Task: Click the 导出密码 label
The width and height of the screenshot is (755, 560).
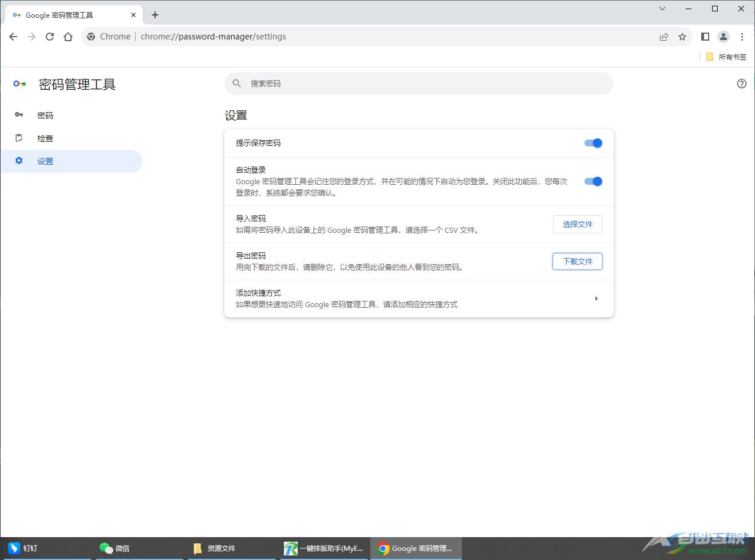Action: coord(251,256)
